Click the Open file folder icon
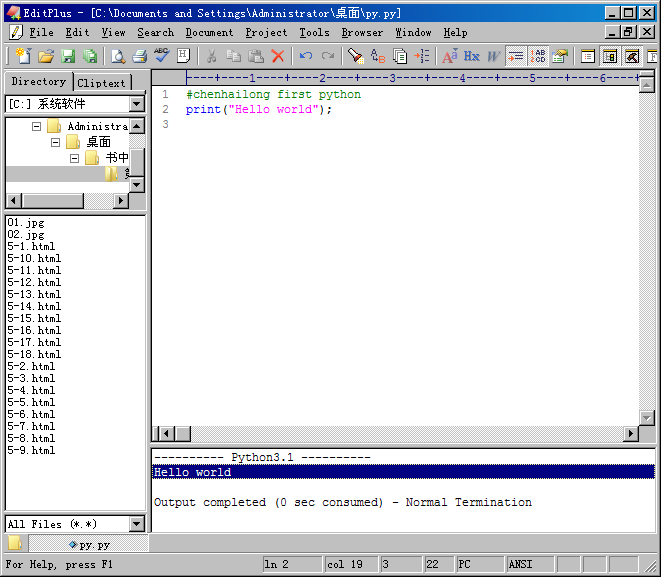The image size is (661, 577). [x=46, y=56]
